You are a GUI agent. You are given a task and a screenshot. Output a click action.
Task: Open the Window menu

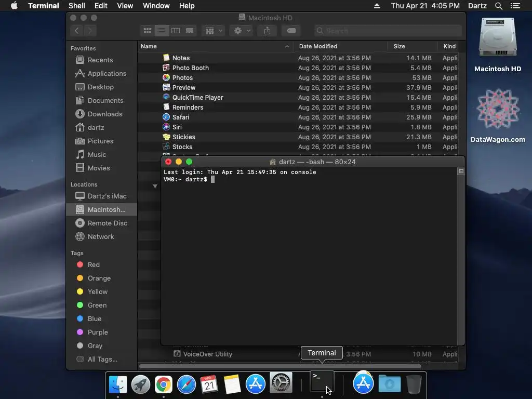[156, 6]
